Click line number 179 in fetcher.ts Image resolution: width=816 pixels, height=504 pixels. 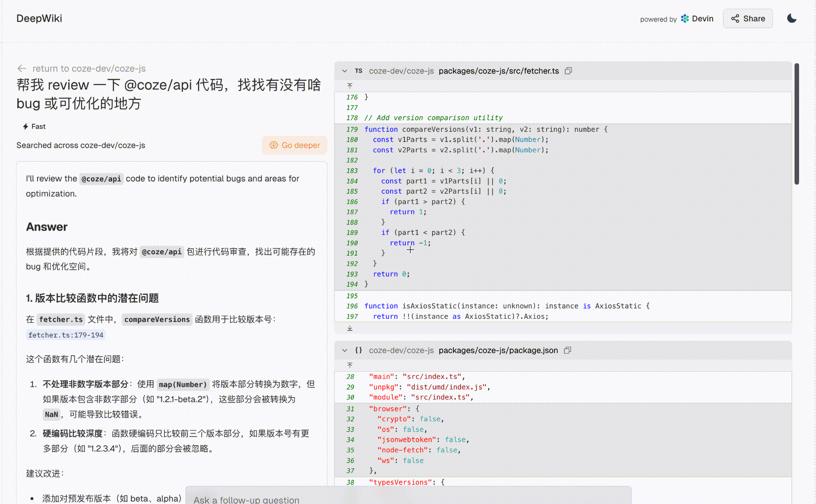click(x=352, y=129)
